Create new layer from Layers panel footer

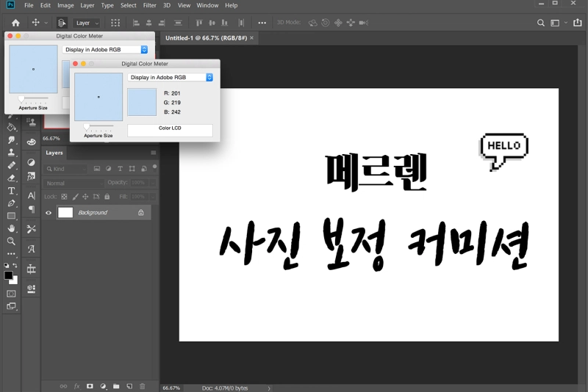click(129, 385)
